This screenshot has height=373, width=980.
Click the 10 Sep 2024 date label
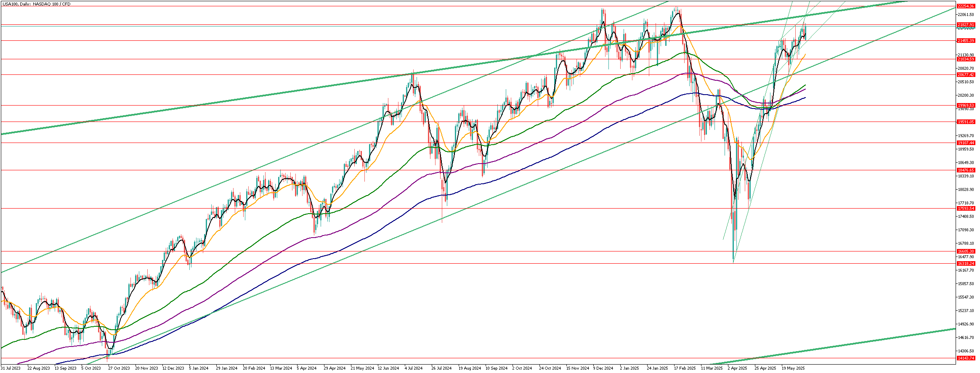(x=497, y=368)
